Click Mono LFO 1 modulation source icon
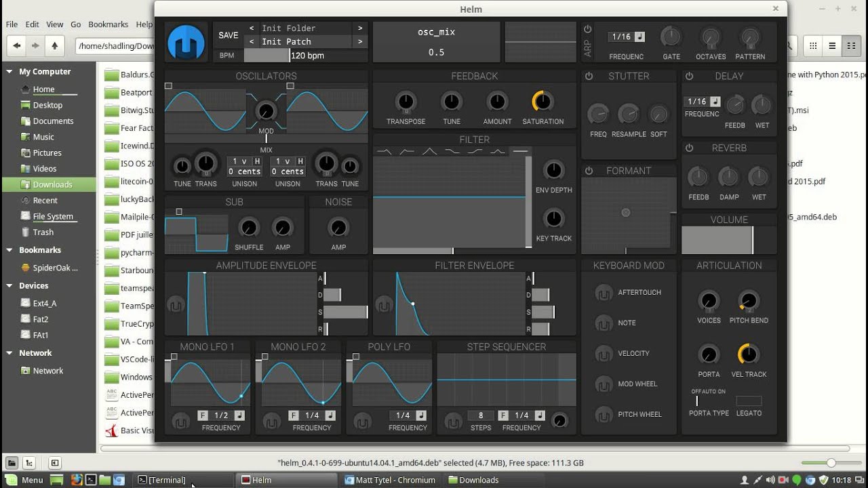 [x=180, y=422]
